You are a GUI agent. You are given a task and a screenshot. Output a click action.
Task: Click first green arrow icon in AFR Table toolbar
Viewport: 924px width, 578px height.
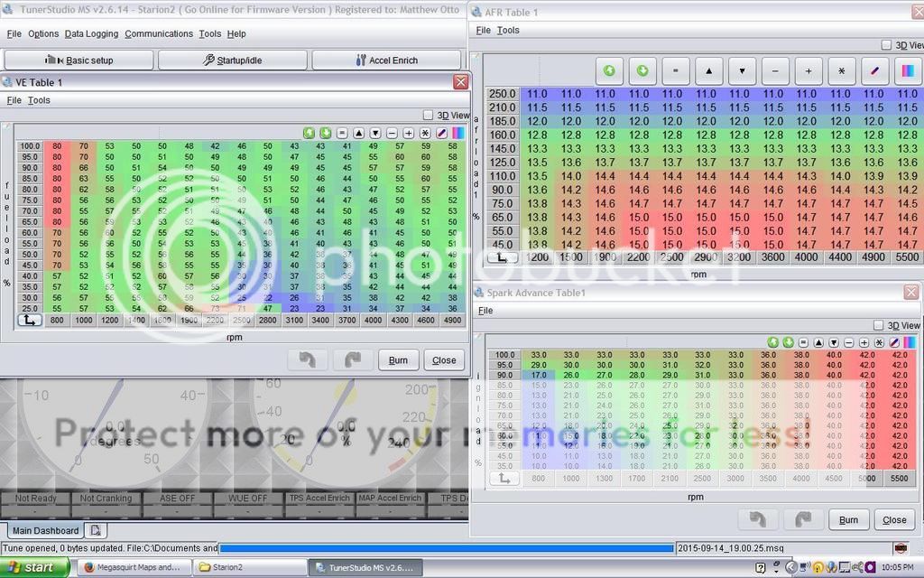609,70
